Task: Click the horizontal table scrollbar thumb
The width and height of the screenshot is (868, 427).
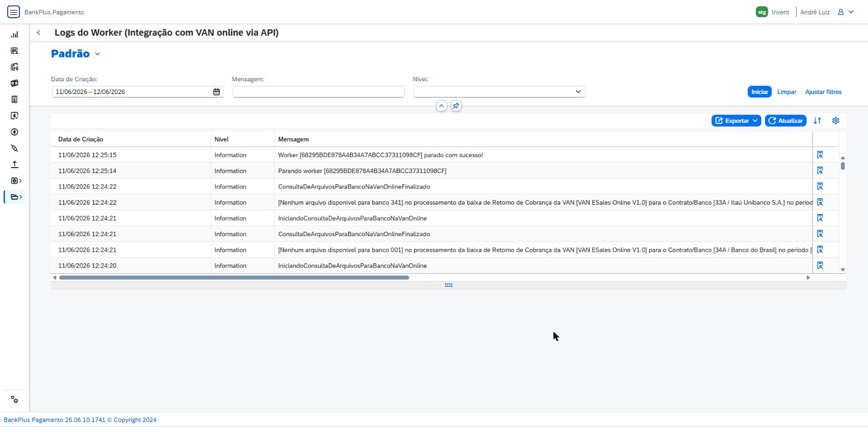Action: [x=234, y=278]
